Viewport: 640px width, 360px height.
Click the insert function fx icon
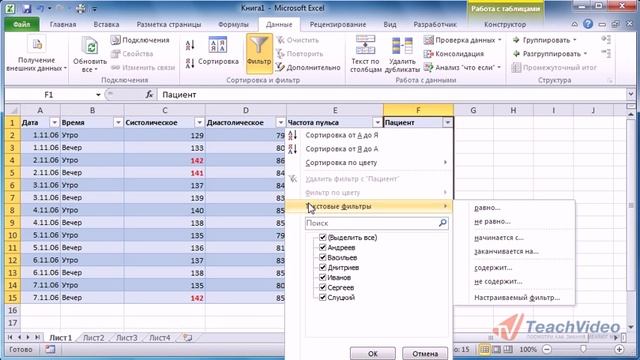(149, 95)
